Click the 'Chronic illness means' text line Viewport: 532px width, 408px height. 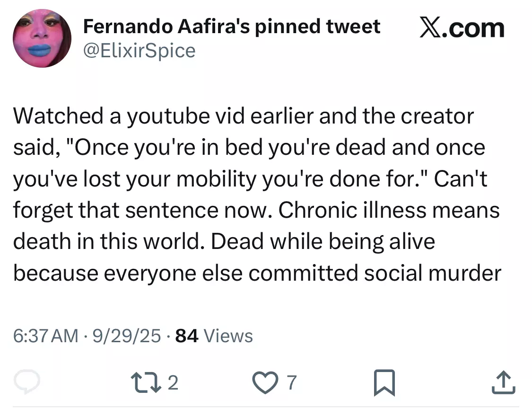(389, 210)
